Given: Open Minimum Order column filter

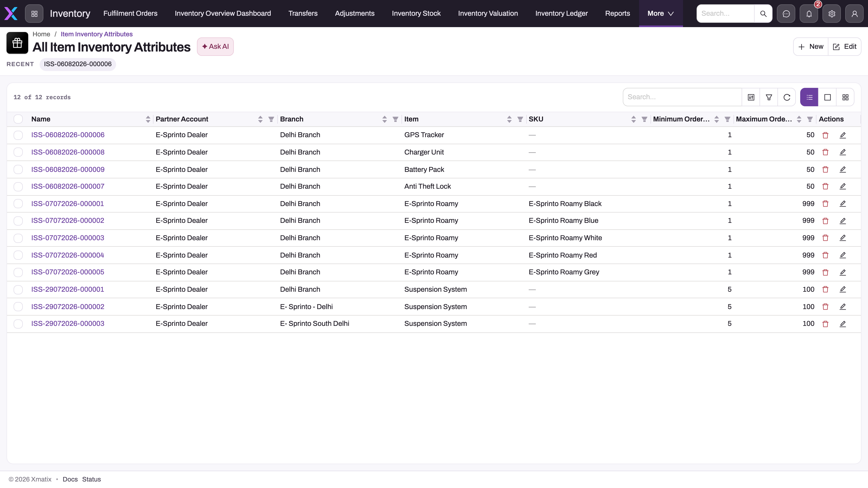Looking at the screenshot, I should pos(727,119).
